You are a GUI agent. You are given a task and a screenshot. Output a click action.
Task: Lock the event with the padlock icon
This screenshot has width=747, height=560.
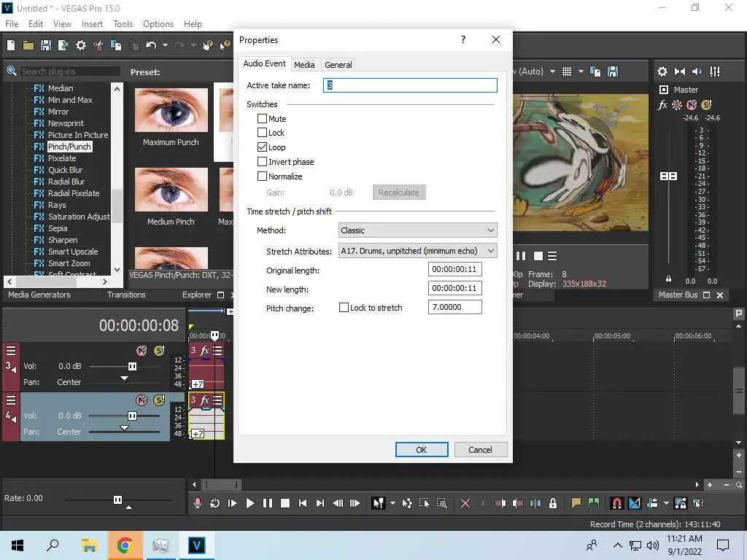pos(553,503)
